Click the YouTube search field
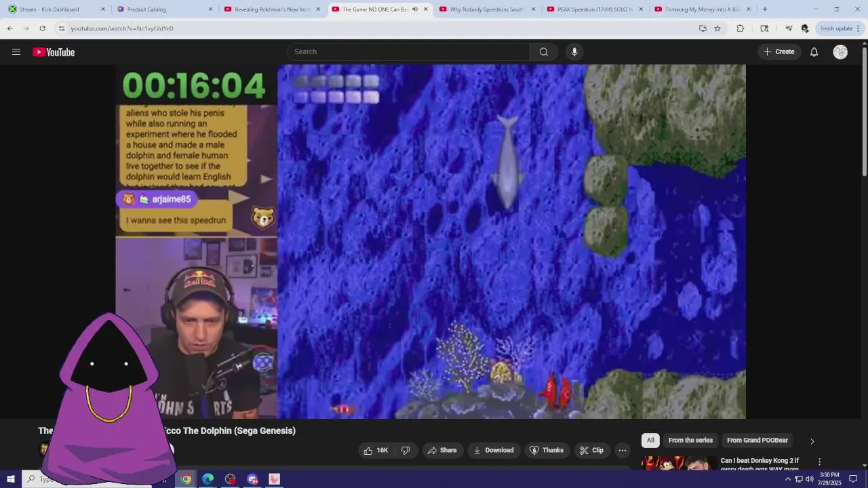Image resolution: width=868 pixels, height=488 pixels. [408, 52]
